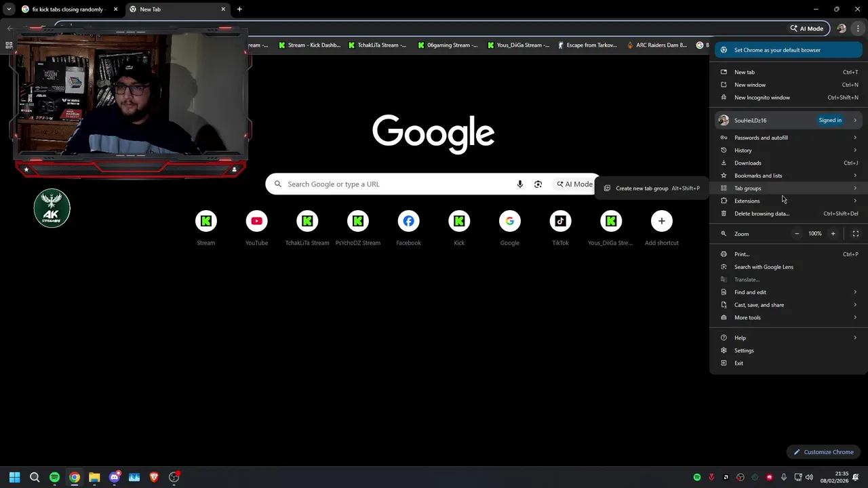868x488 pixels.
Task: Expand 'Passwords and autofill' submenu
Action: coord(789,138)
